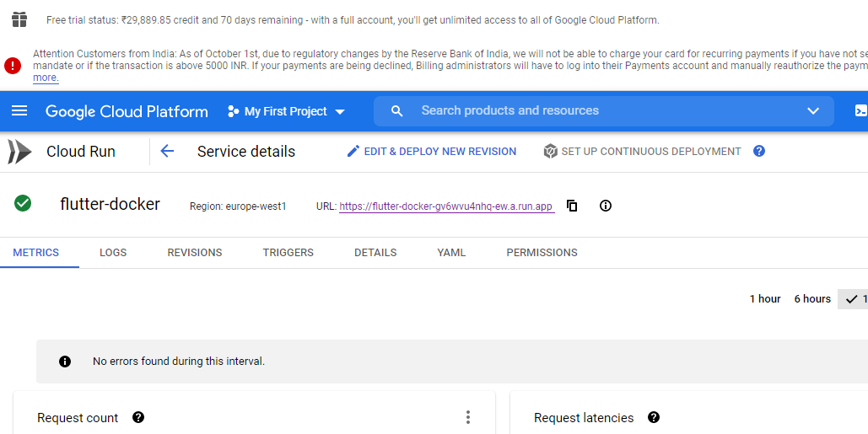Screen dimensions: 868x434
Task: Click help icon beside continuous deployment
Action: [759, 152]
